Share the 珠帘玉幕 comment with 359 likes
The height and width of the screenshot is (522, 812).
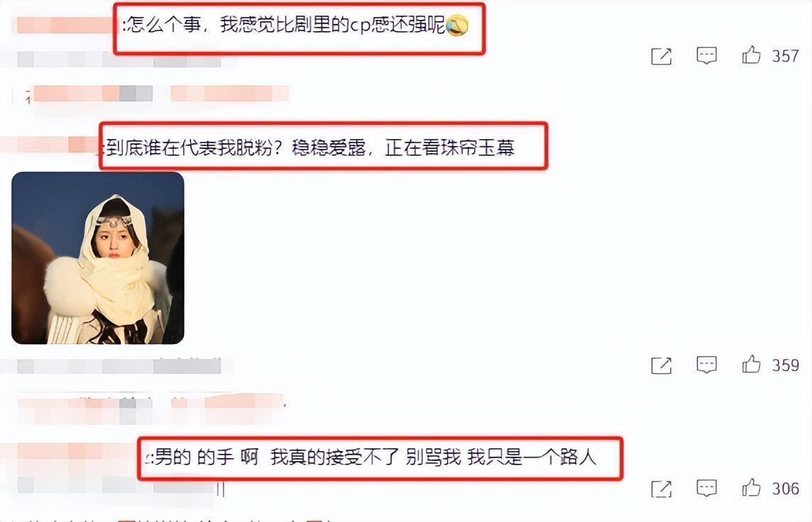click(661, 365)
